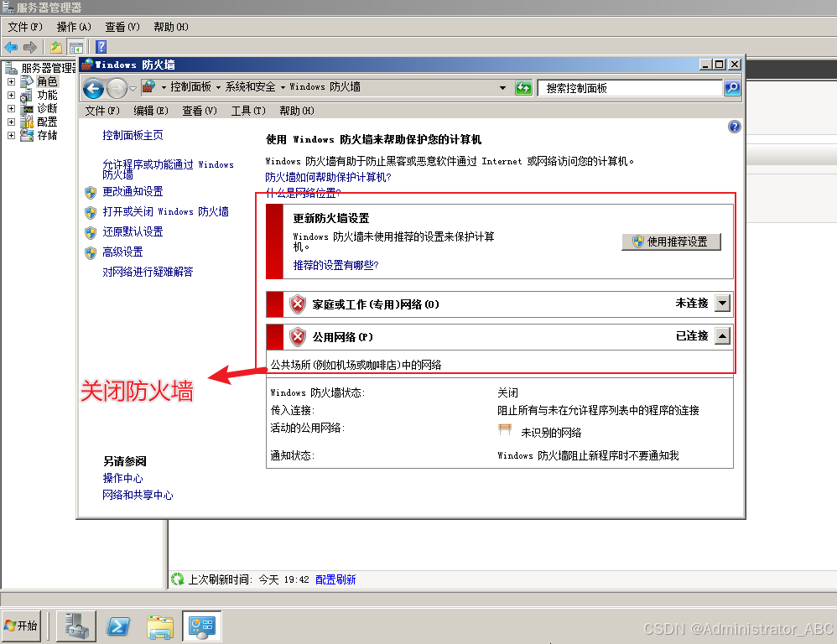Image resolution: width=837 pixels, height=644 pixels.
Task: Click the firewall icon in address bar
Action: pos(148,86)
